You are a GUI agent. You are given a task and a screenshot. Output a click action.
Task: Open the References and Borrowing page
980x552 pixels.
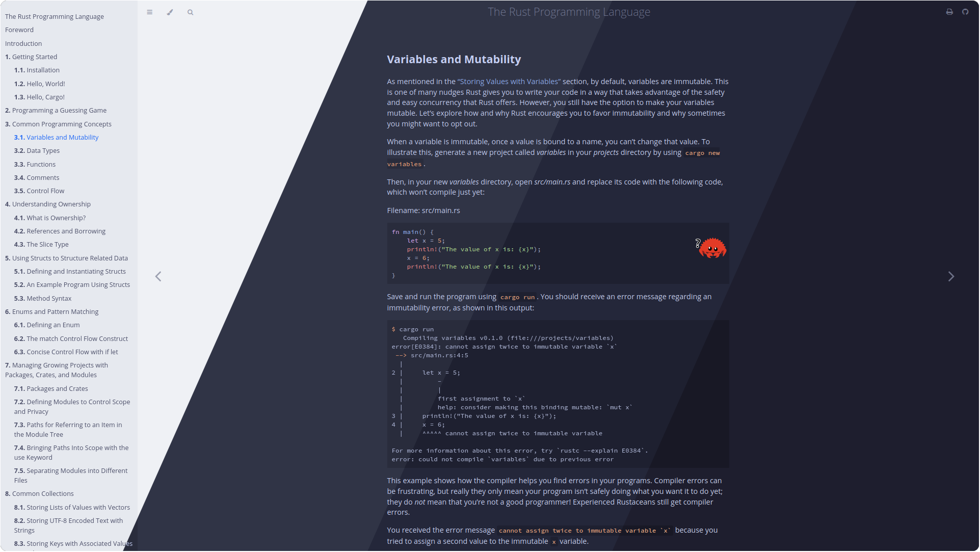tap(66, 231)
